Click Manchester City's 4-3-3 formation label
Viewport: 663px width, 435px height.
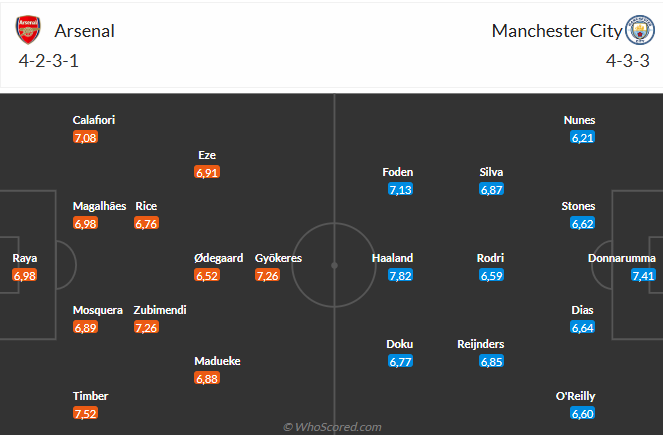pos(628,60)
